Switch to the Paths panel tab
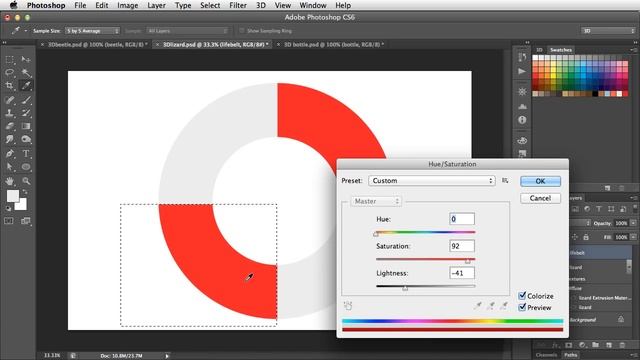Screen dimensions: 640x360 tap(571, 355)
